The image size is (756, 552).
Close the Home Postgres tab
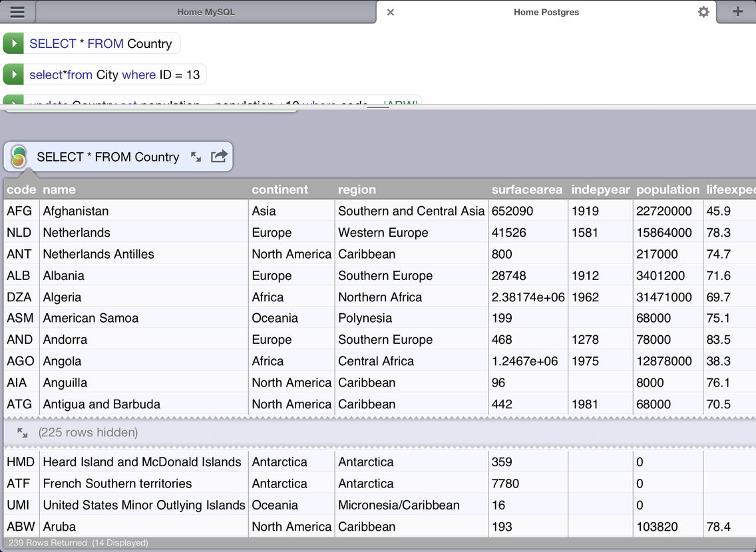tap(391, 12)
